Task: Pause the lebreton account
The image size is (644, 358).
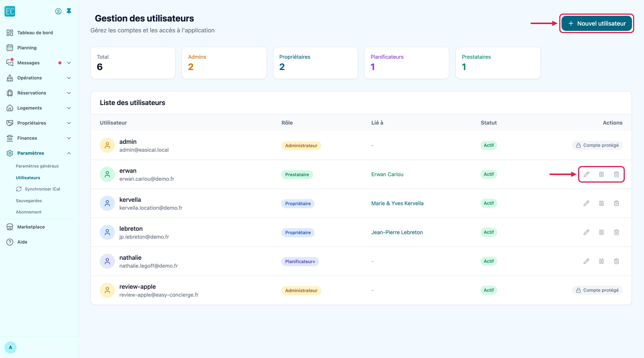Action: click(x=601, y=232)
